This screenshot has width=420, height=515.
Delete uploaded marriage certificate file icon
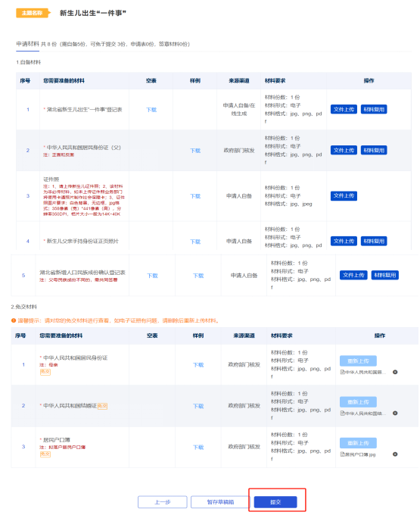click(395, 414)
